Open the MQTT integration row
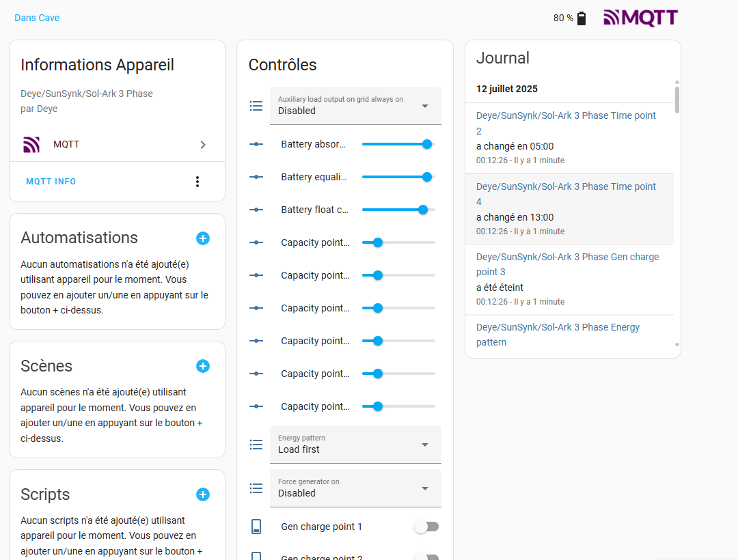The height and width of the screenshot is (560, 738). pyautogui.click(x=117, y=145)
